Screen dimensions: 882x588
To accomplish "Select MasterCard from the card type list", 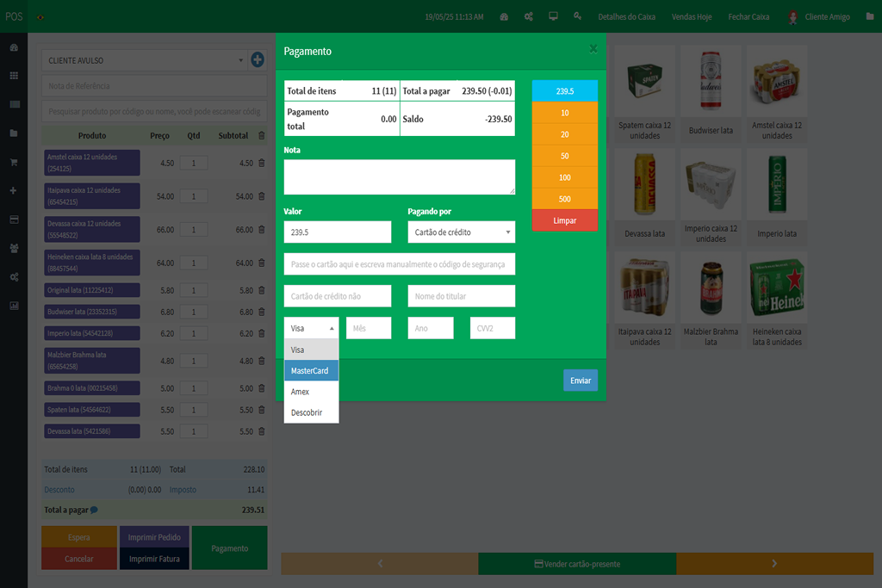I will coord(311,371).
